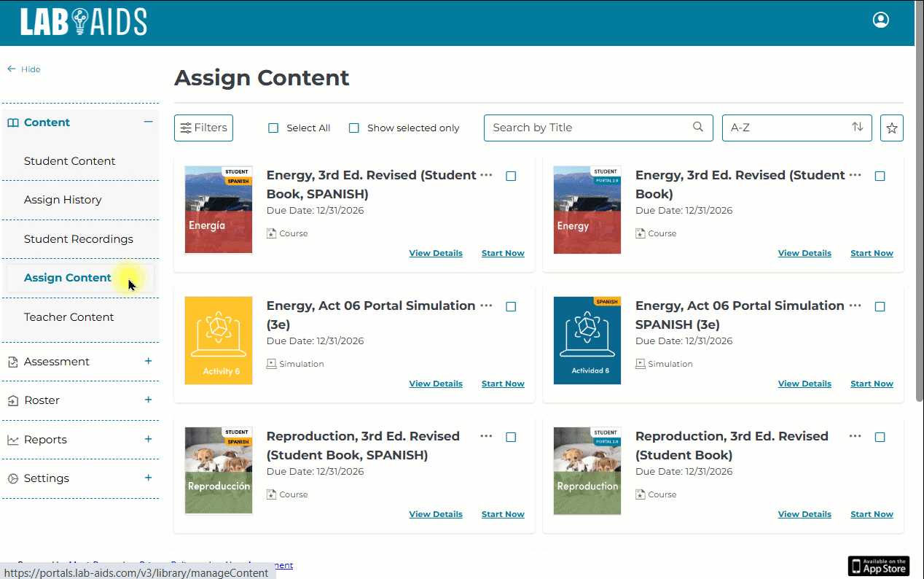Click the Content menu heading
Screen dimensions: 924x579
coord(47,123)
